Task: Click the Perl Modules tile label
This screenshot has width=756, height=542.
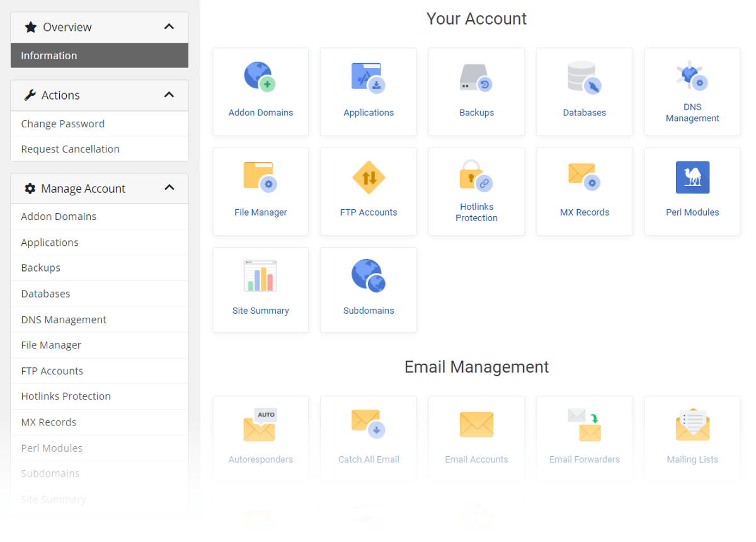Action: click(x=692, y=212)
